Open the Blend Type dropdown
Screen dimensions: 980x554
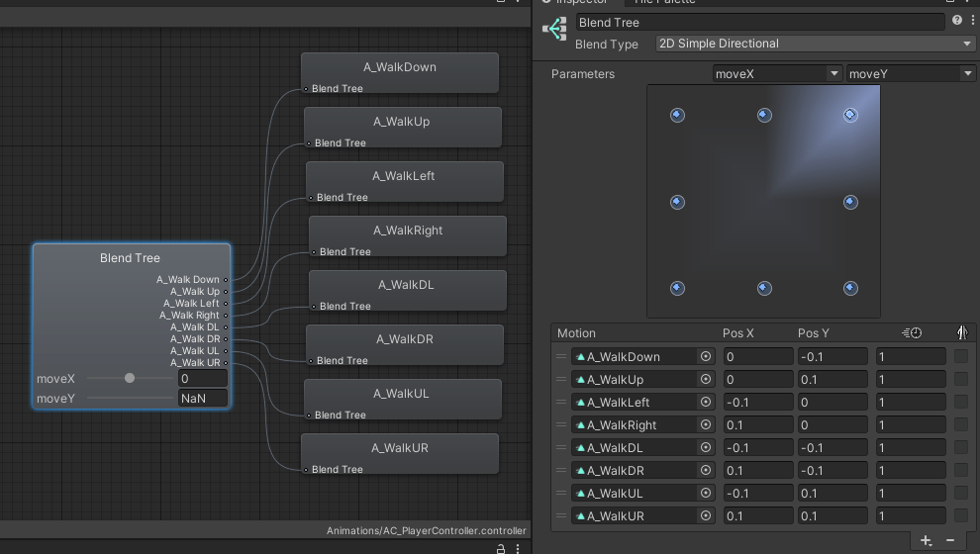pyautogui.click(x=815, y=44)
